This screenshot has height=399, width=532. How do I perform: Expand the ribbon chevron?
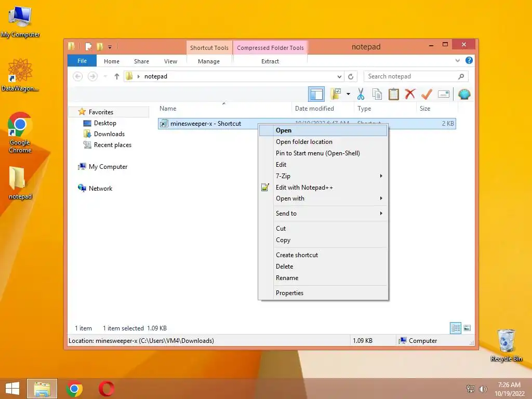pos(457,60)
